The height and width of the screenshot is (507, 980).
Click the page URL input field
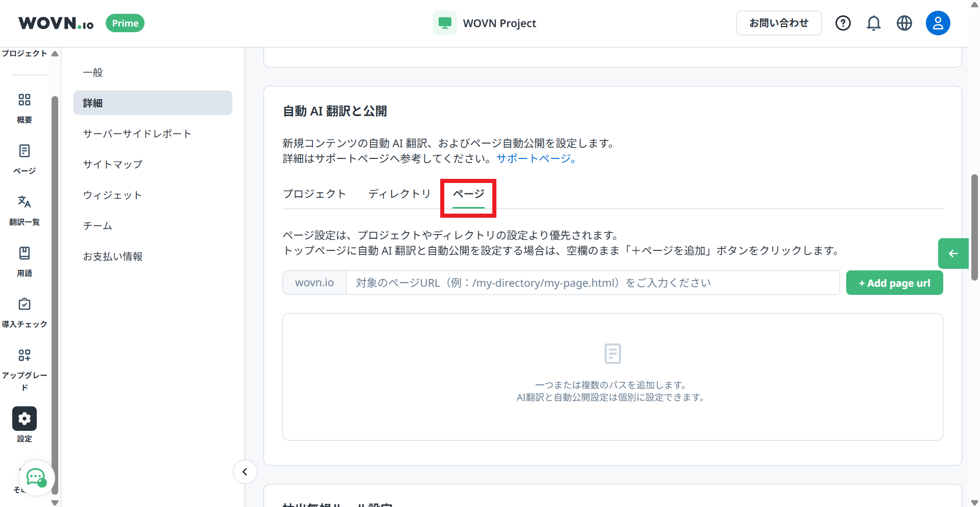coord(593,283)
